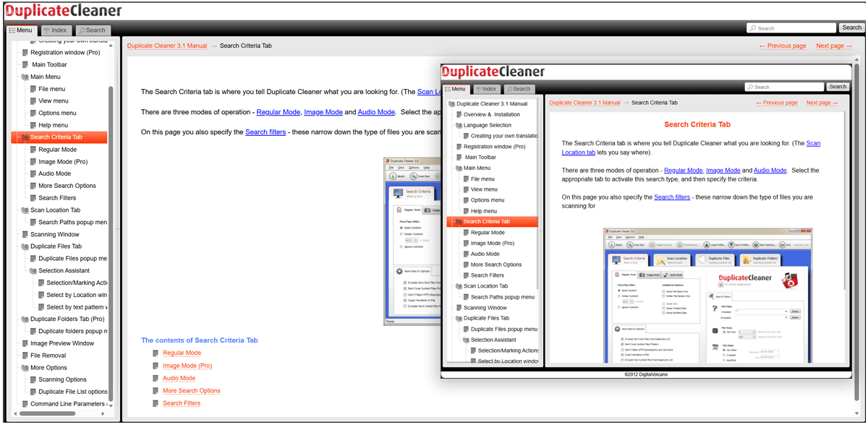868x425 pixels.
Task: Check the Same File Names Only checkbox
Action: click(x=663, y=292)
